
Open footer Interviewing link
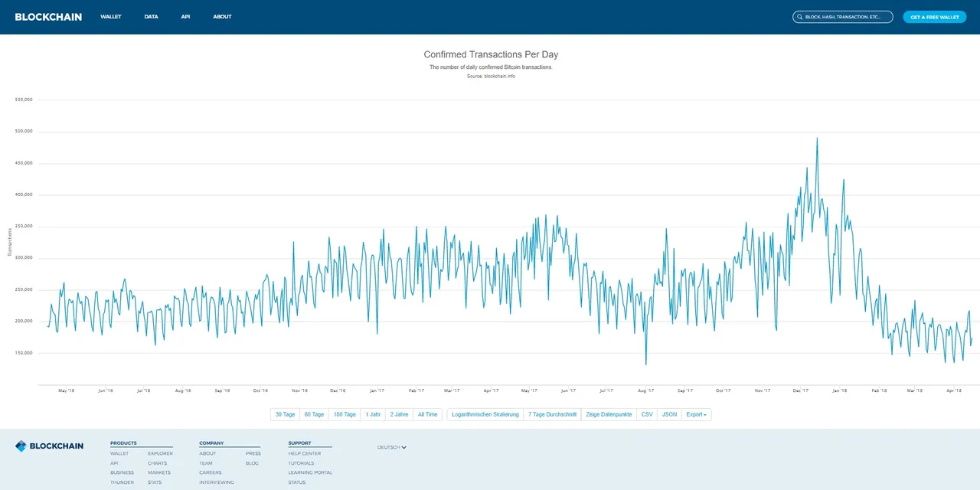pyautogui.click(x=217, y=482)
